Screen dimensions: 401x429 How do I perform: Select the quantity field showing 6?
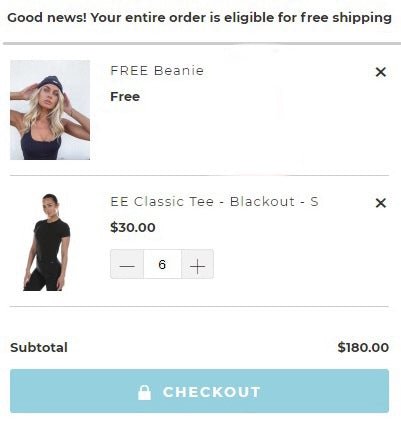click(162, 264)
